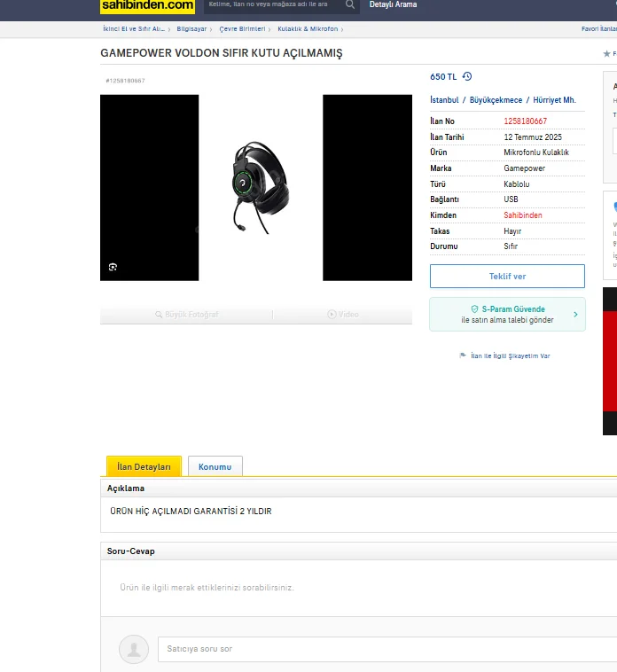The image size is (617, 672).
Task: Select Hürriyet Mh. neighborhood link
Action: coord(554,100)
